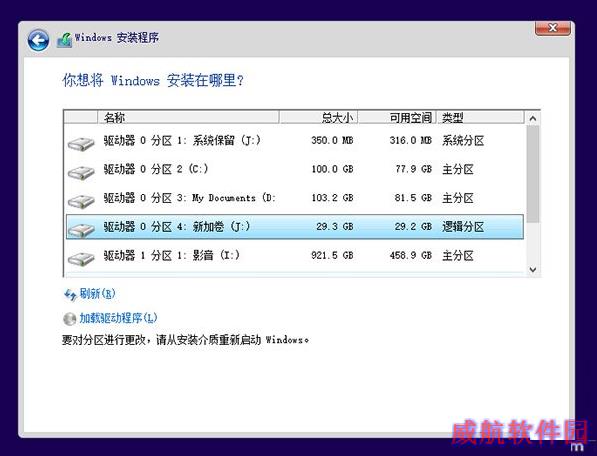Click drive icon for 影音 (I:) partition
Viewport: 597px width, 456px height.
[81, 258]
